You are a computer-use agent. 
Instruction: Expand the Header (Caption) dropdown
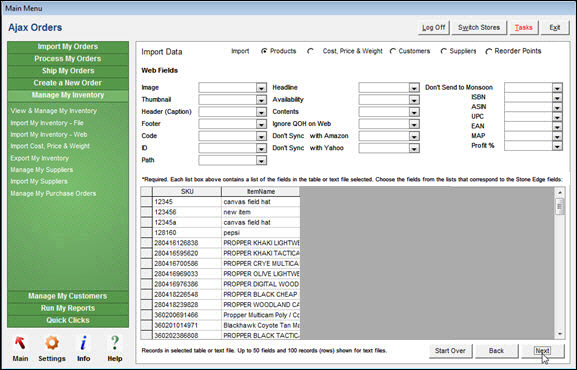261,112
